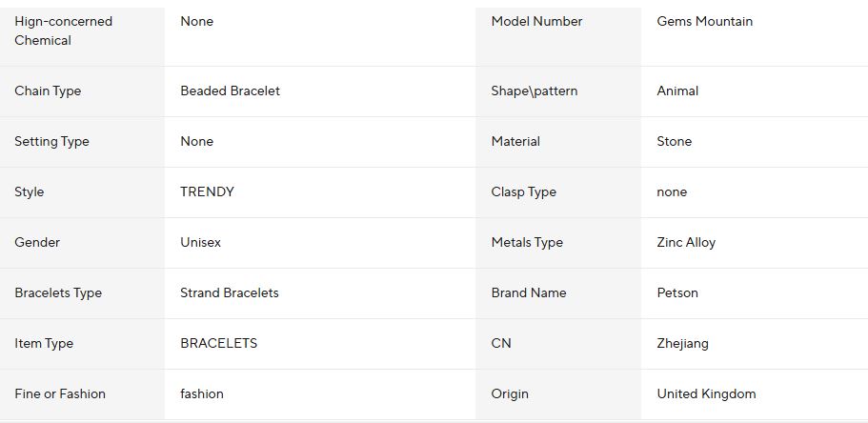Select the Animal value text
This screenshot has width=868, height=423.
click(x=677, y=91)
